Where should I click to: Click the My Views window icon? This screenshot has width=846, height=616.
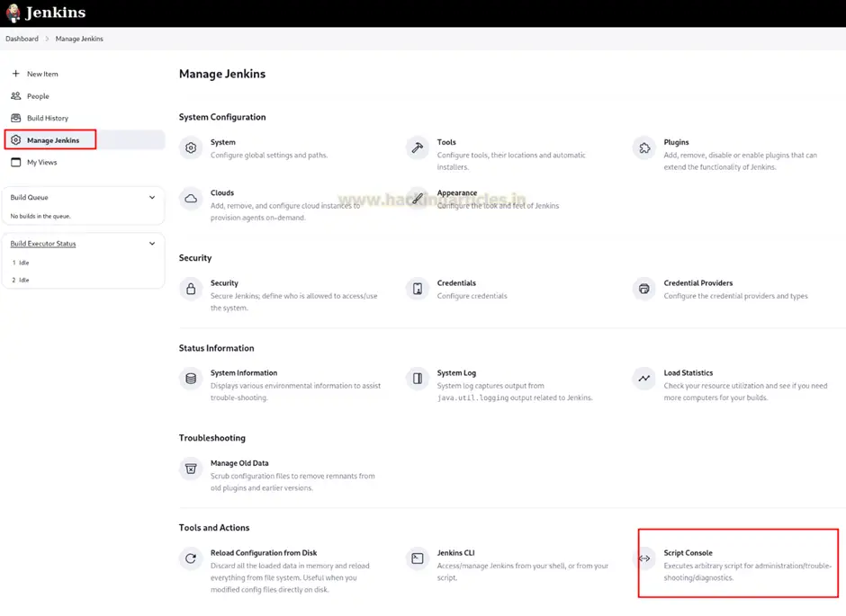coord(15,162)
